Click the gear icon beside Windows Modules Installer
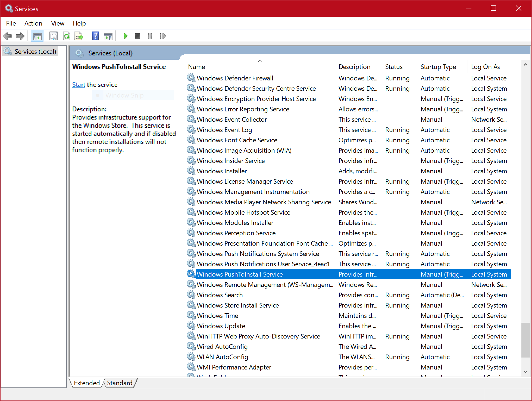 click(191, 223)
